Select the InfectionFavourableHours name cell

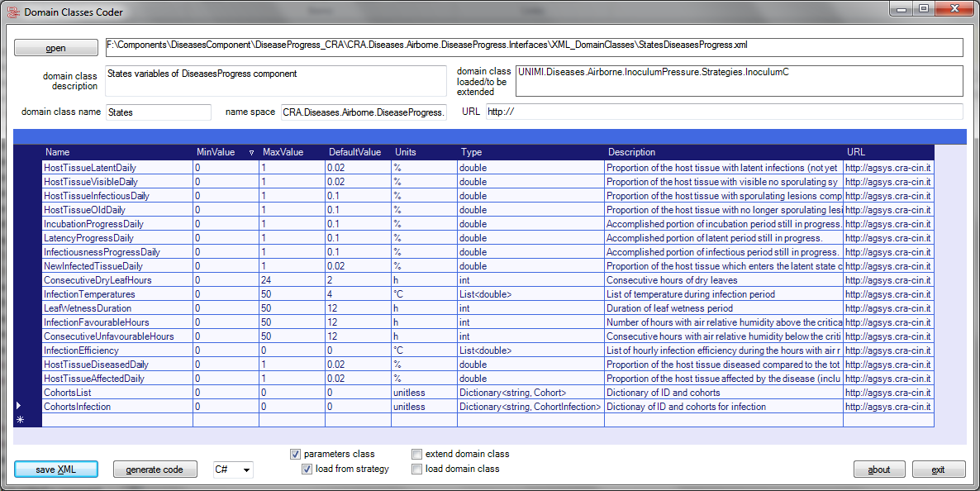[x=117, y=322]
